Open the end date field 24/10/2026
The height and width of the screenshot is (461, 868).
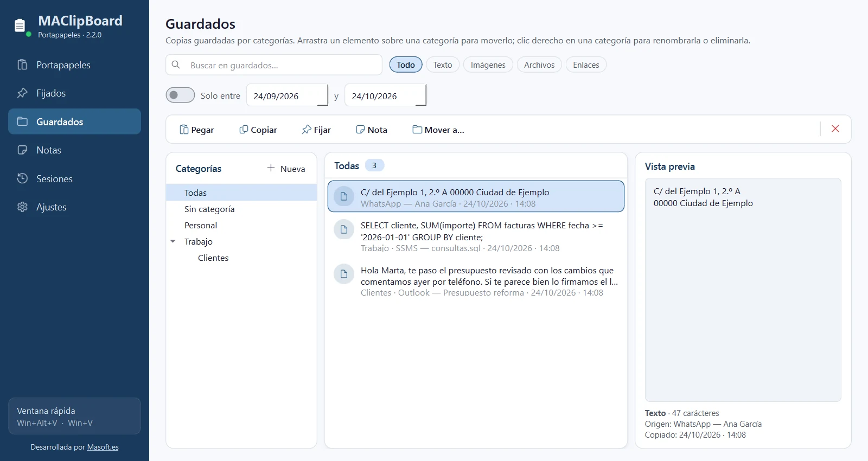click(x=386, y=95)
